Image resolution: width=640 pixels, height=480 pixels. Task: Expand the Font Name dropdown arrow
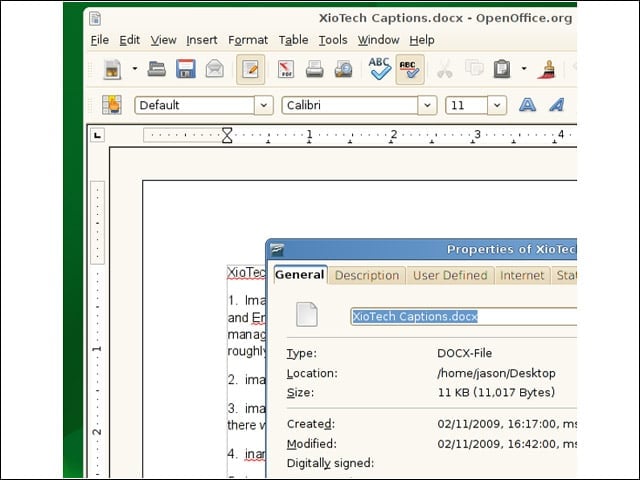click(x=427, y=105)
